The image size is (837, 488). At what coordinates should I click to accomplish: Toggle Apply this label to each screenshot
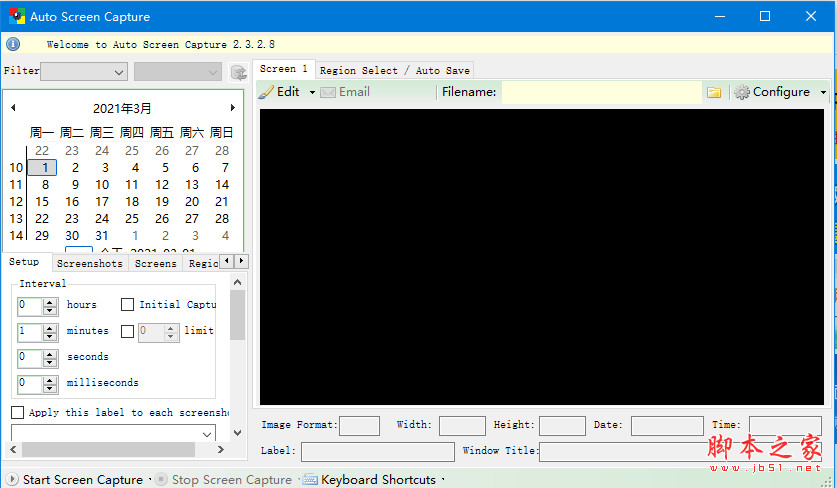point(18,412)
